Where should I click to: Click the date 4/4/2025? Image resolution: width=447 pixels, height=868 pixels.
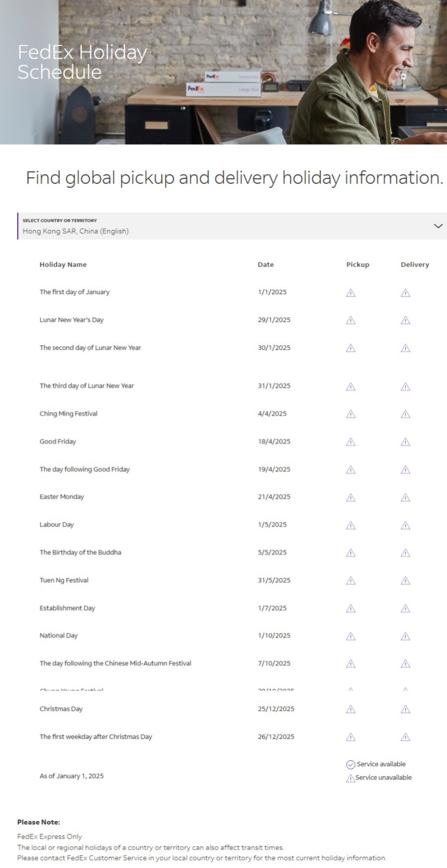[x=272, y=413]
